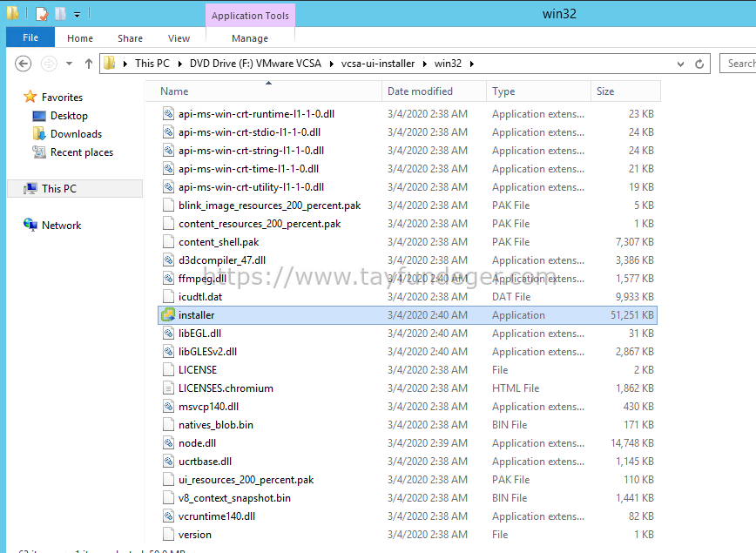Switch to the Share ribbon tab

(130, 38)
